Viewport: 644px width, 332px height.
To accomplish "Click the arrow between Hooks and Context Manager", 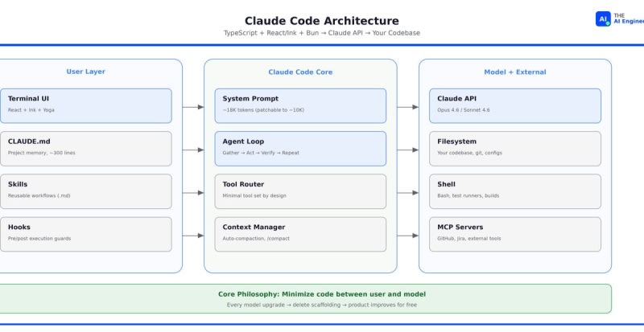I will coord(193,235).
